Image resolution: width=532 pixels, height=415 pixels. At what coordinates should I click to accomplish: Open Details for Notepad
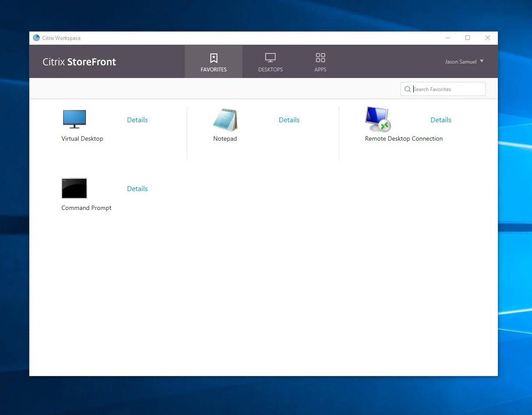289,120
